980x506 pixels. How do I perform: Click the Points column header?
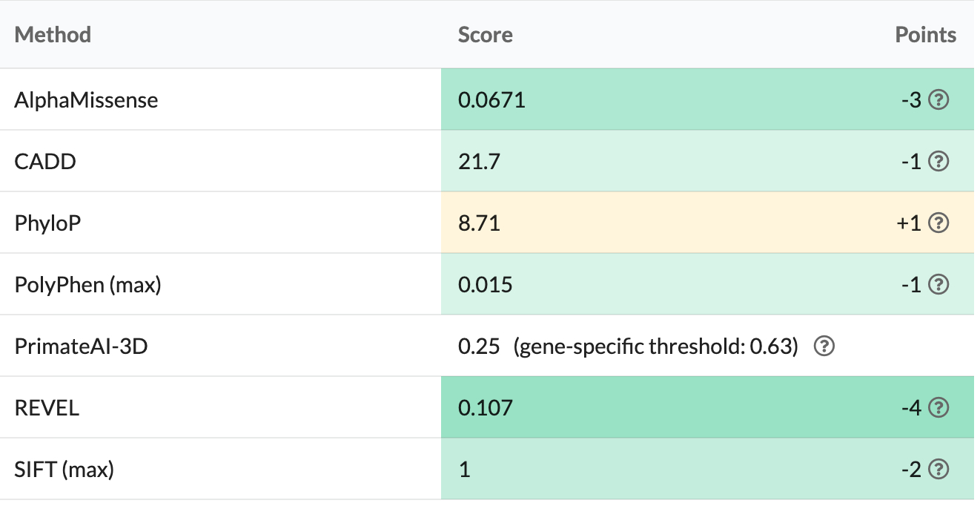click(x=925, y=35)
